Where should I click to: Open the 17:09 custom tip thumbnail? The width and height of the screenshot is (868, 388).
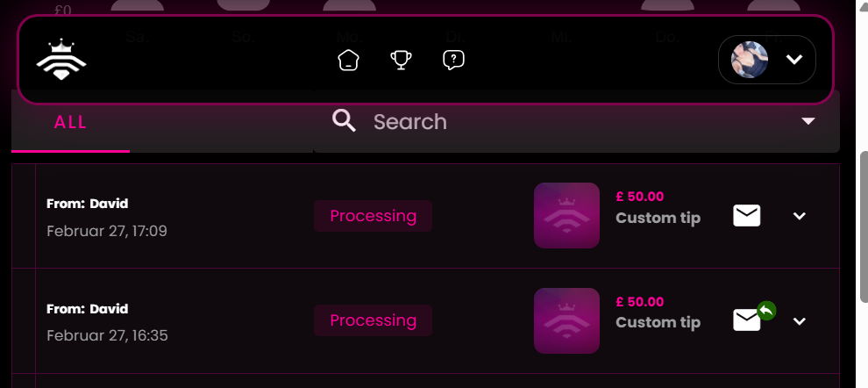(x=566, y=216)
